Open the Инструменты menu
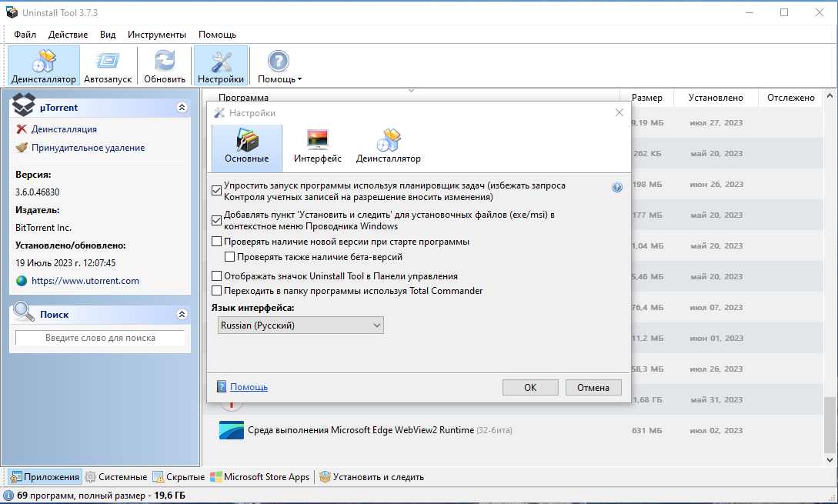This screenshot has height=504, width=838. pyautogui.click(x=156, y=34)
